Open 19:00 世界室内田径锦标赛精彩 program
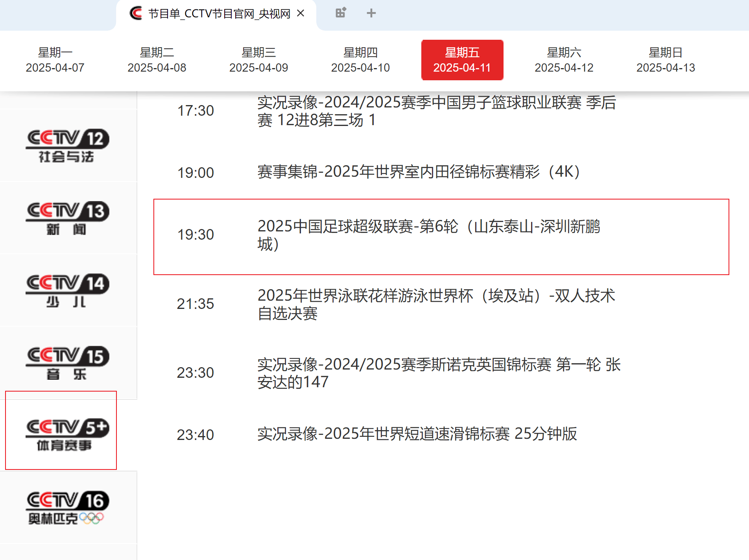This screenshot has height=560, width=749. (x=419, y=172)
